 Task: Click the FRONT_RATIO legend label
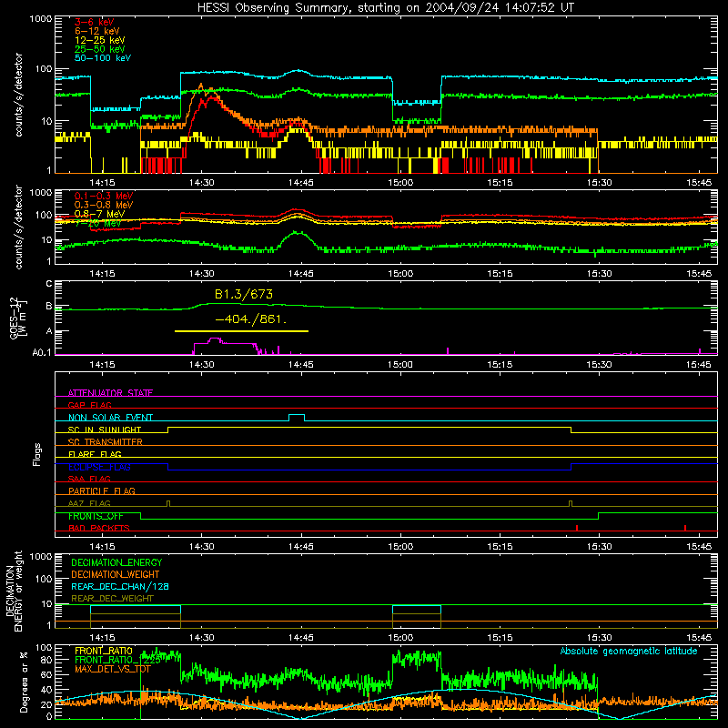coord(104,651)
